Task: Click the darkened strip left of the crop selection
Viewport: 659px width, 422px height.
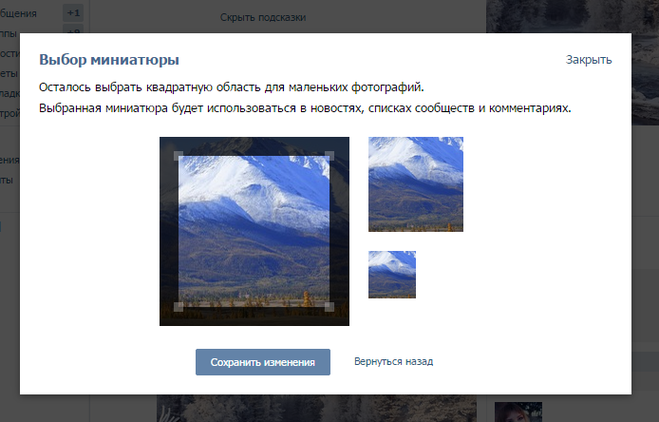Action: coord(168,231)
